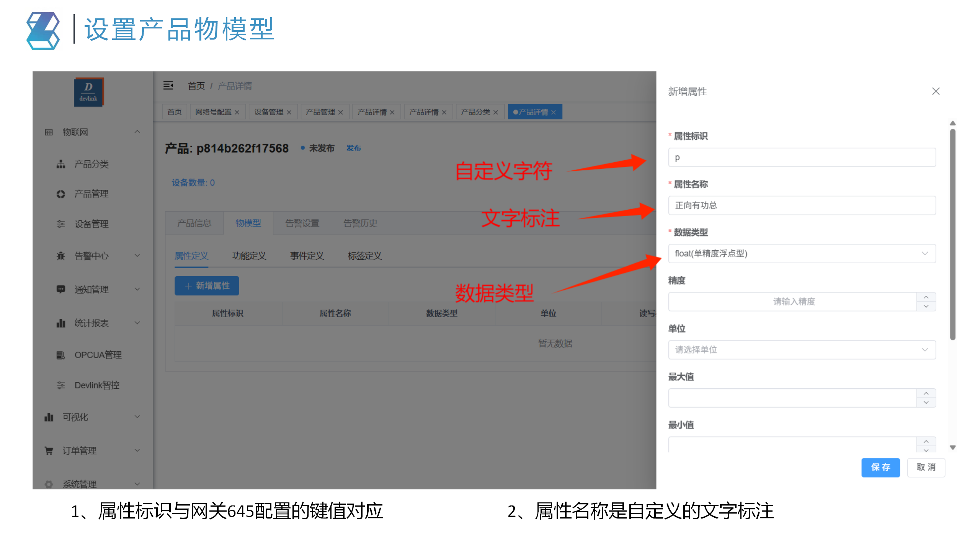This screenshot has height=551, width=980.
Task: Open the float 数据类型 dropdown
Action: 802,253
